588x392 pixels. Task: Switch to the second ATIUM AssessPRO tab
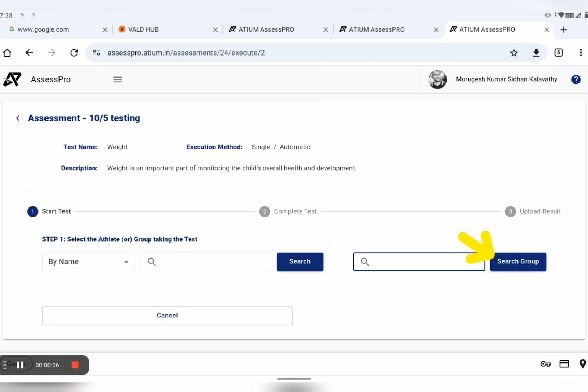pyautogui.click(x=376, y=29)
